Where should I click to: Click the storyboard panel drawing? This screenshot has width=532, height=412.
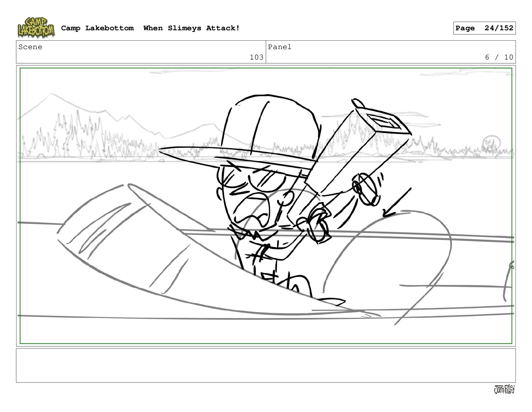[266, 206]
